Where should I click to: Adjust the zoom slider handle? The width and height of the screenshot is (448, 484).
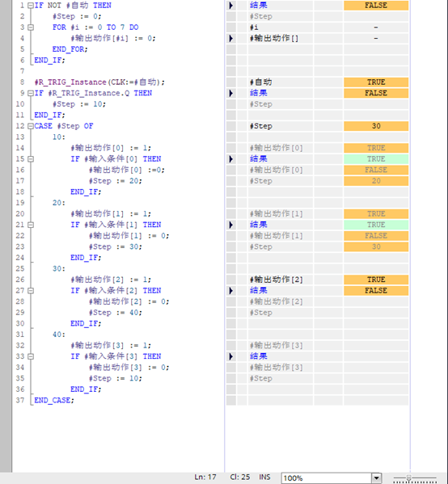tap(408, 478)
